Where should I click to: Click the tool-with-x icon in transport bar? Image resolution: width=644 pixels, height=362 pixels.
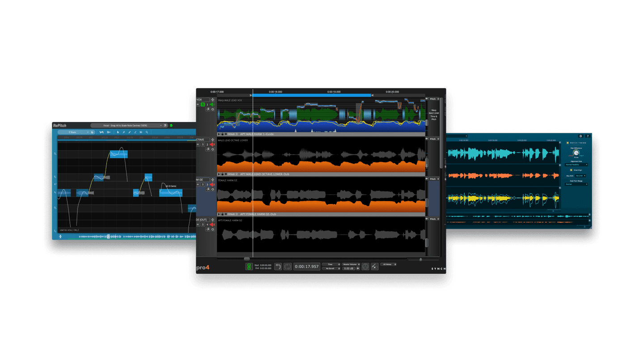[x=375, y=266]
